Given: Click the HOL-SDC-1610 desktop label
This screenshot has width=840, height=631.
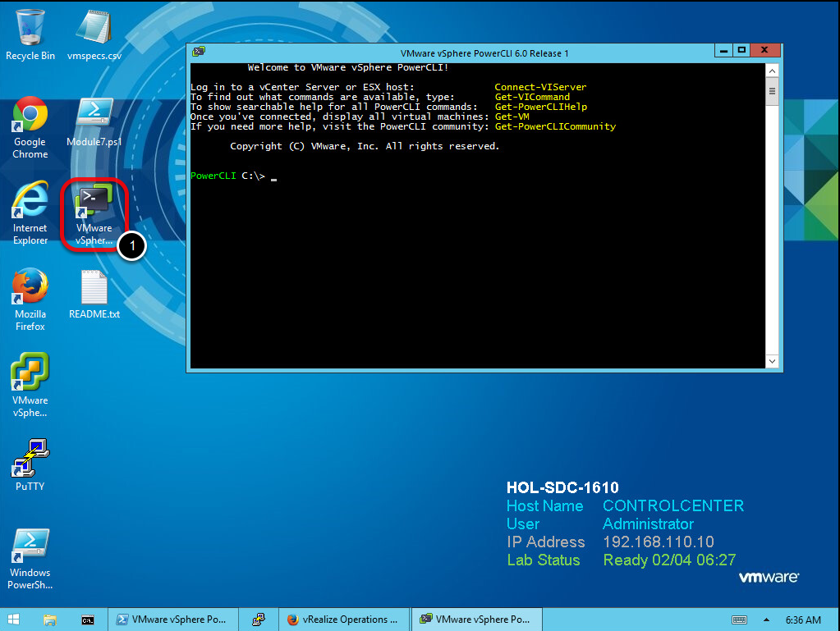Looking at the screenshot, I should 562,487.
